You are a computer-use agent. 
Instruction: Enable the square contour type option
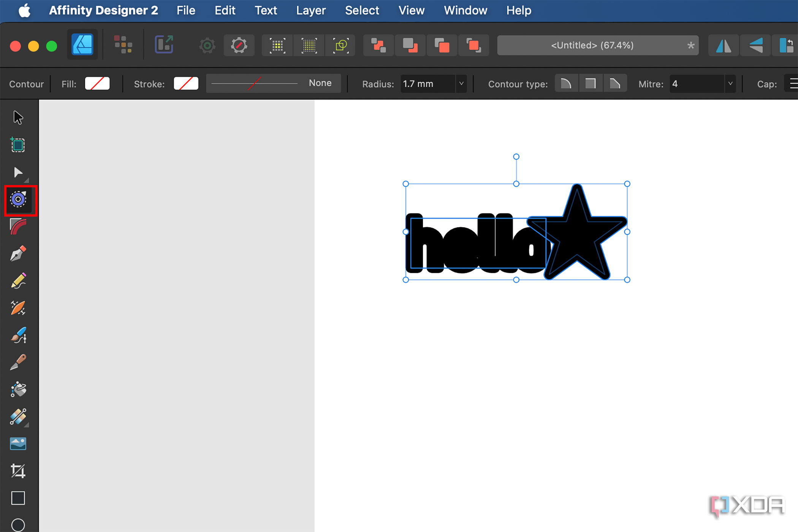tap(591, 83)
